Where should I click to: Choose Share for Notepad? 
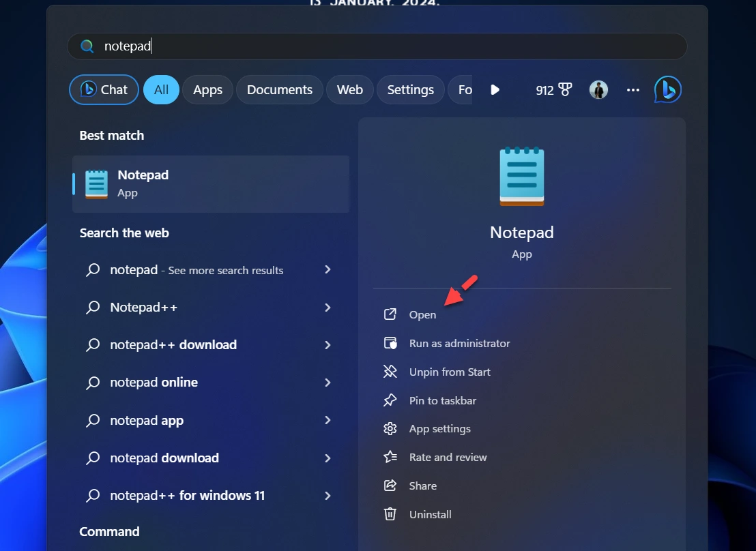[423, 486]
